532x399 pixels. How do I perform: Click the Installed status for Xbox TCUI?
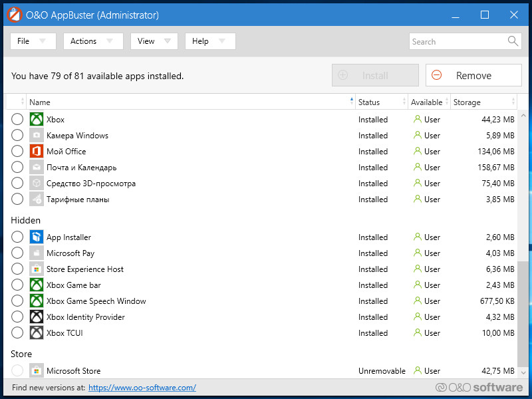pos(373,333)
